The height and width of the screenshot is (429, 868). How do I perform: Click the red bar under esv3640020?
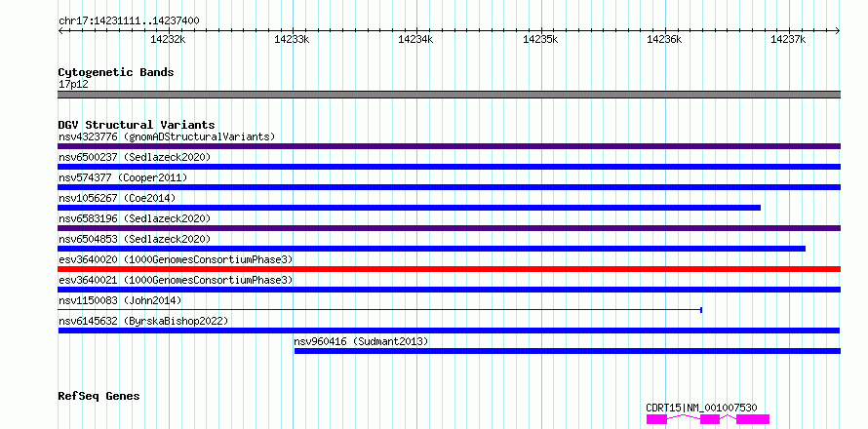pyautogui.click(x=449, y=269)
